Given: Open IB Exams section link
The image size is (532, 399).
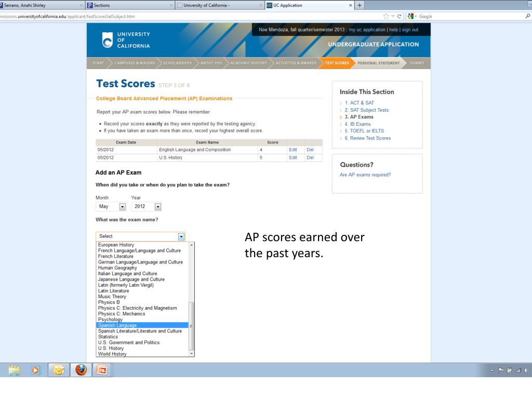Looking at the screenshot, I should (x=357, y=124).
